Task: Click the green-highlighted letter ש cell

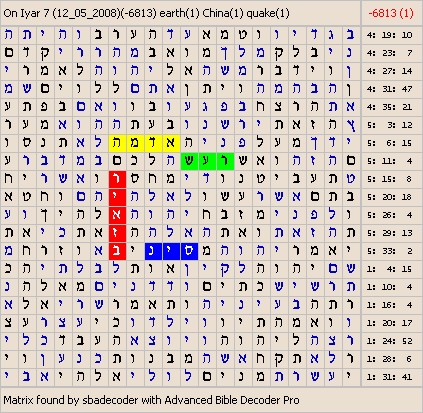Action: [x=189, y=161]
